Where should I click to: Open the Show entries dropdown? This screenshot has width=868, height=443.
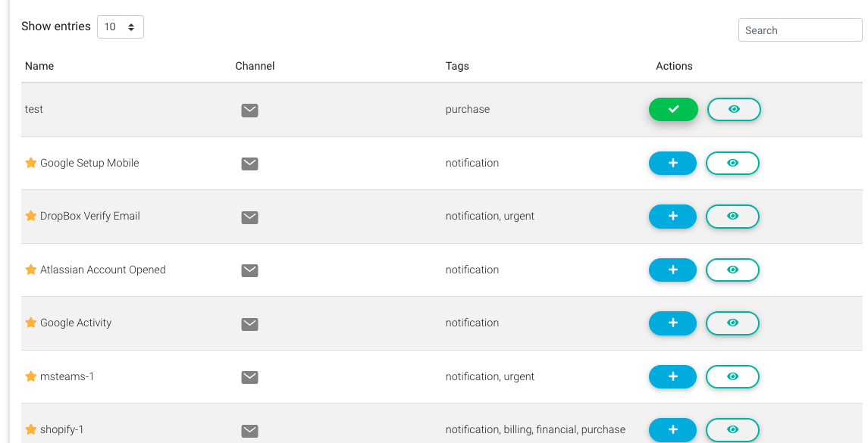[120, 27]
